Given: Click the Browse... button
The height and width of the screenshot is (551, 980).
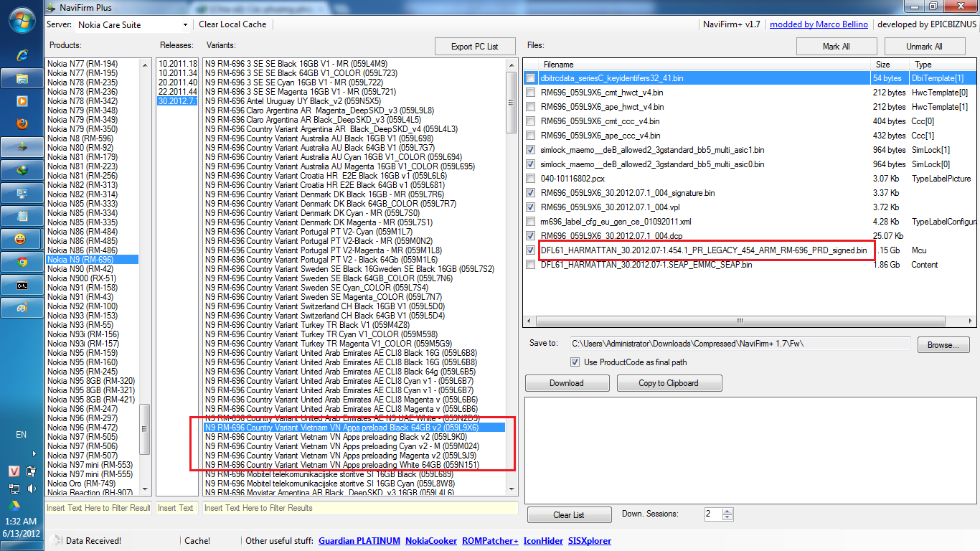Looking at the screenshot, I should click(943, 345).
